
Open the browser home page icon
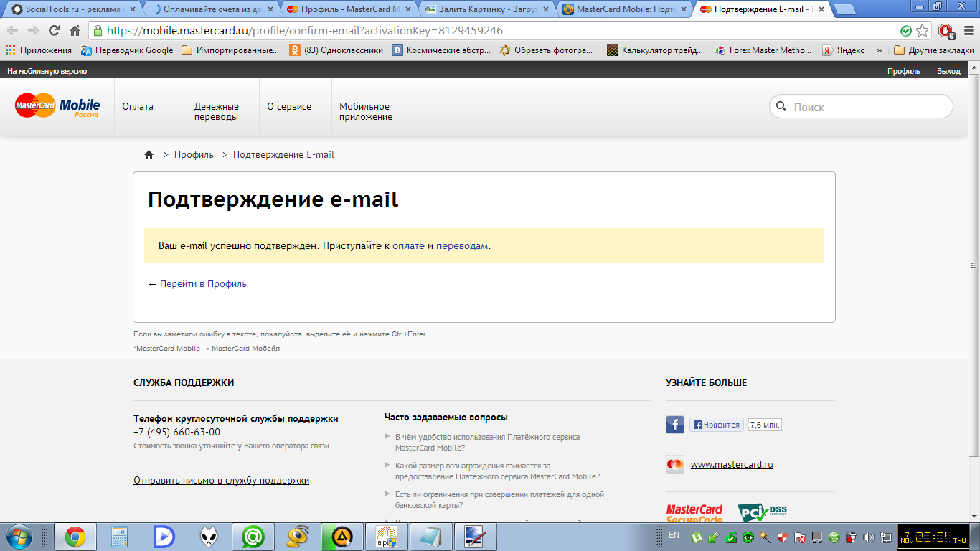point(75,31)
